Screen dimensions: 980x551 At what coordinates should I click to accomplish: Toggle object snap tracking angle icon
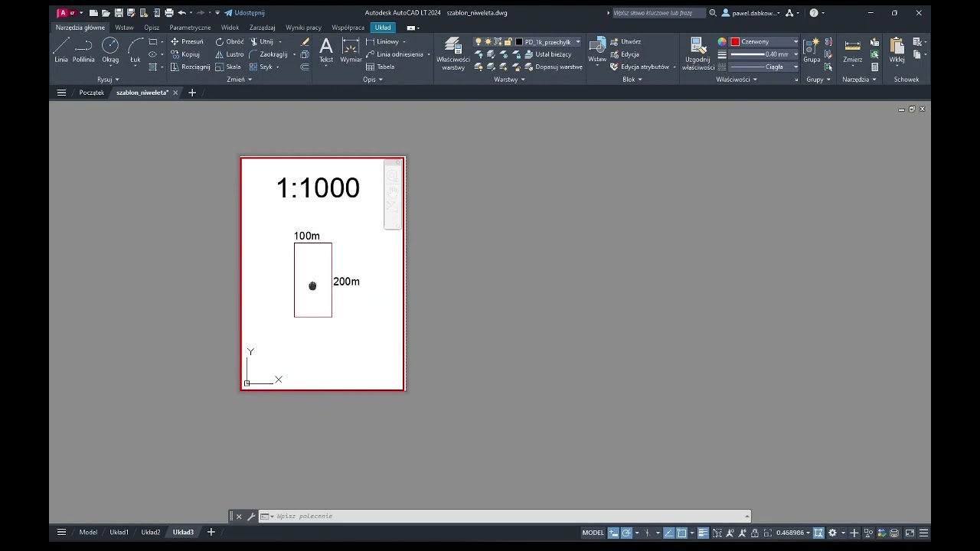tap(668, 533)
